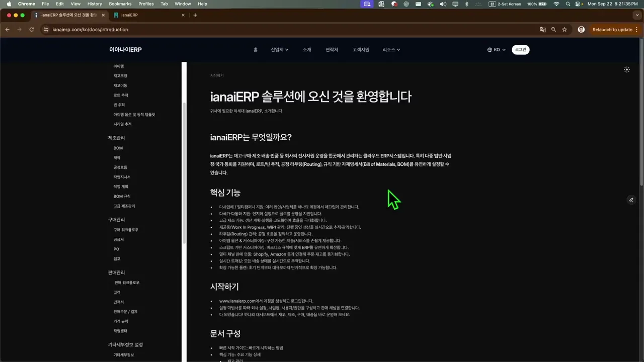Open the Bookmarks menu
644x362 pixels.
coord(120,4)
